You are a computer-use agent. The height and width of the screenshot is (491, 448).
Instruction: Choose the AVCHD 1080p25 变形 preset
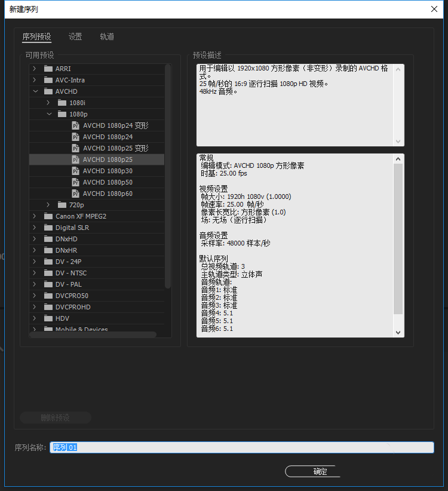tap(115, 148)
